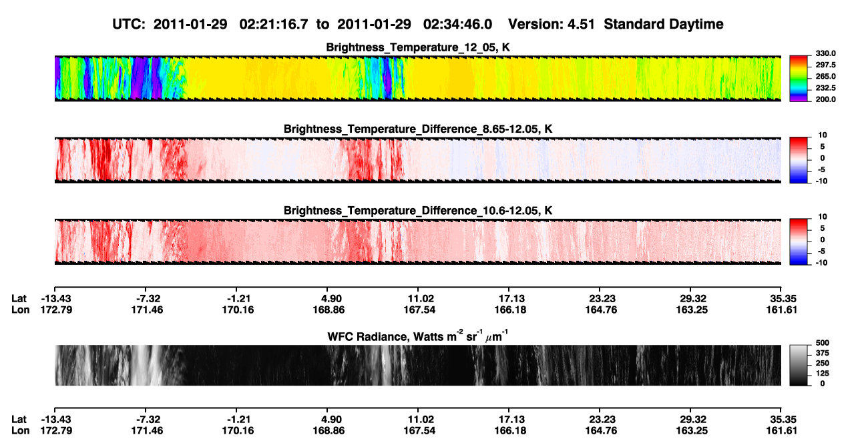Viewport: 868px width, 445px height.
Task: Click the 10 label on 10.6-12.05 colorbar
Action: click(x=823, y=217)
